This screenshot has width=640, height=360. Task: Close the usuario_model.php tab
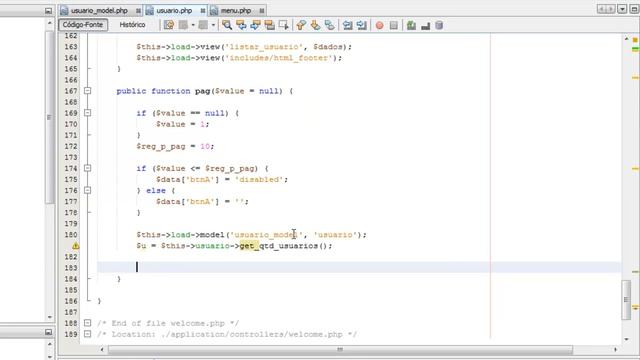tap(138, 11)
